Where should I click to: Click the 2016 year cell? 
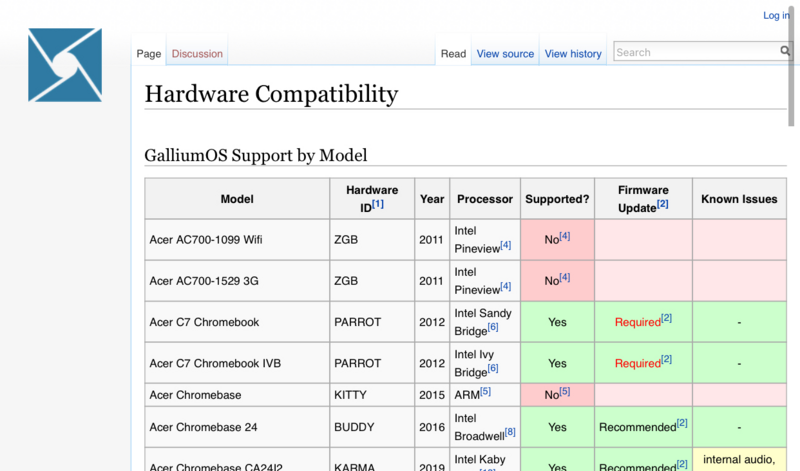pos(432,427)
